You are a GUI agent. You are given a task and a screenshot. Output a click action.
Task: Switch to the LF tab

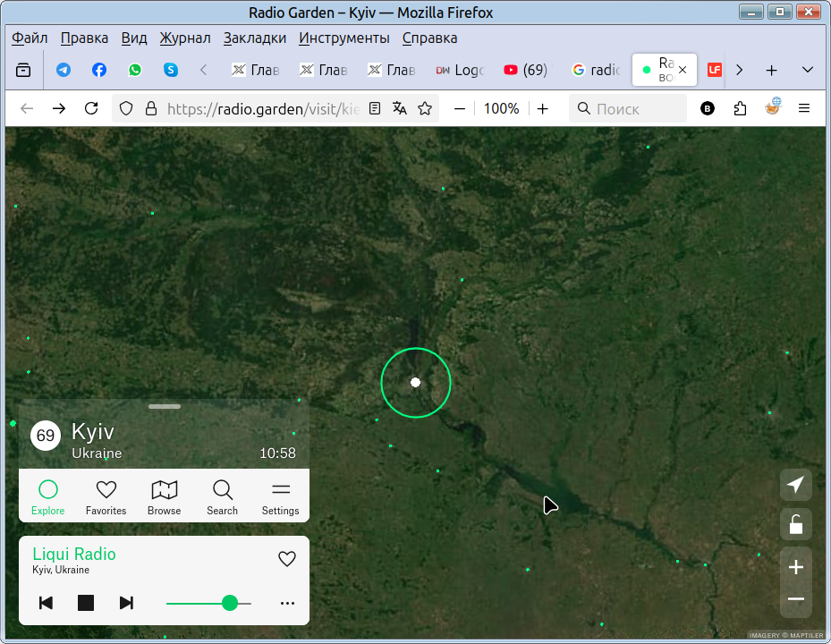(x=715, y=70)
